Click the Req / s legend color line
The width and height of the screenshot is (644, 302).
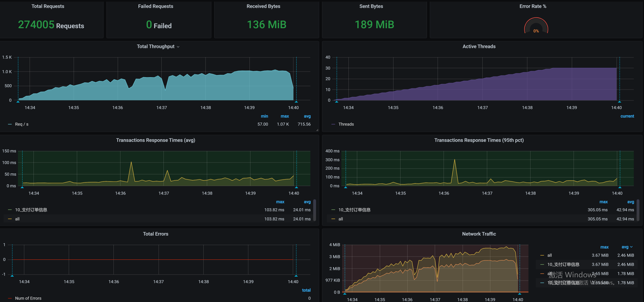[x=10, y=124]
